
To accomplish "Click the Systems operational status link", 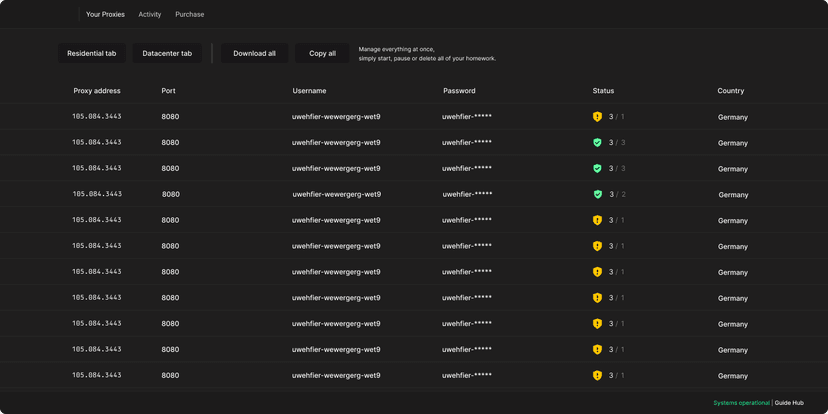I will pos(741,403).
